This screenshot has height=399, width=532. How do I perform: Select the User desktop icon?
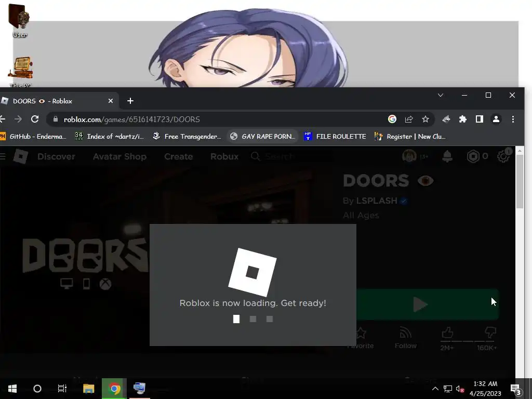tap(19, 21)
